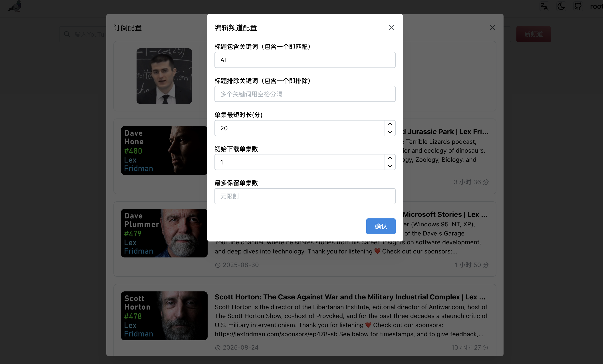Increase the minimum episode duration value
603x364 pixels.
click(390, 124)
